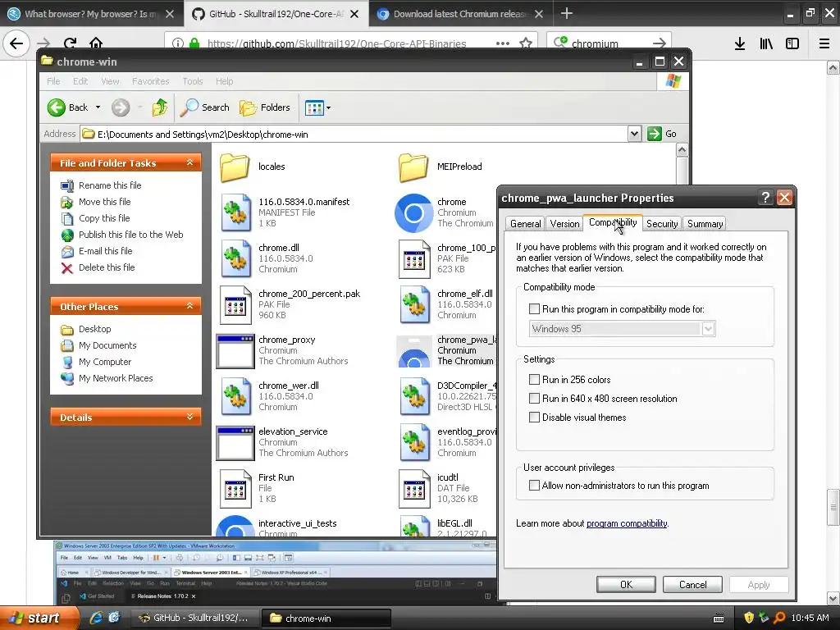The height and width of the screenshot is (630, 840).
Task: Click the Go button in address bar
Action: [x=662, y=134]
